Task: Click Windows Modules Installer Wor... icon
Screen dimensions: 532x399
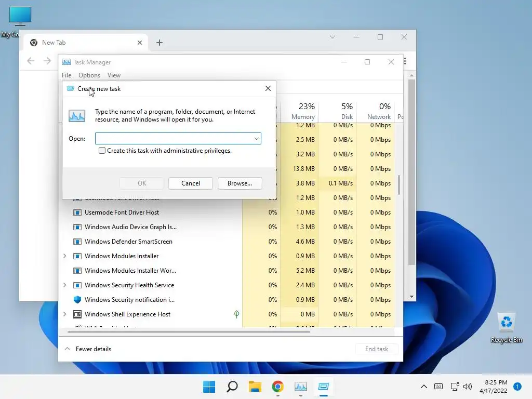Action: pyautogui.click(x=77, y=271)
